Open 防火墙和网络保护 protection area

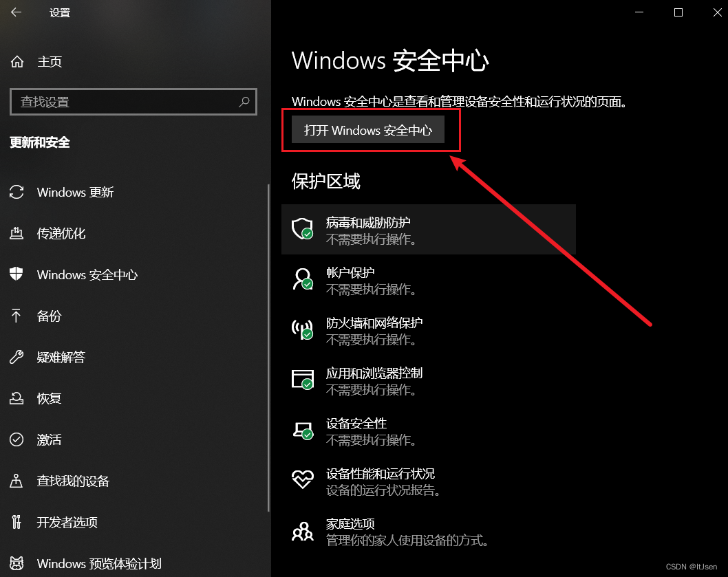point(429,331)
